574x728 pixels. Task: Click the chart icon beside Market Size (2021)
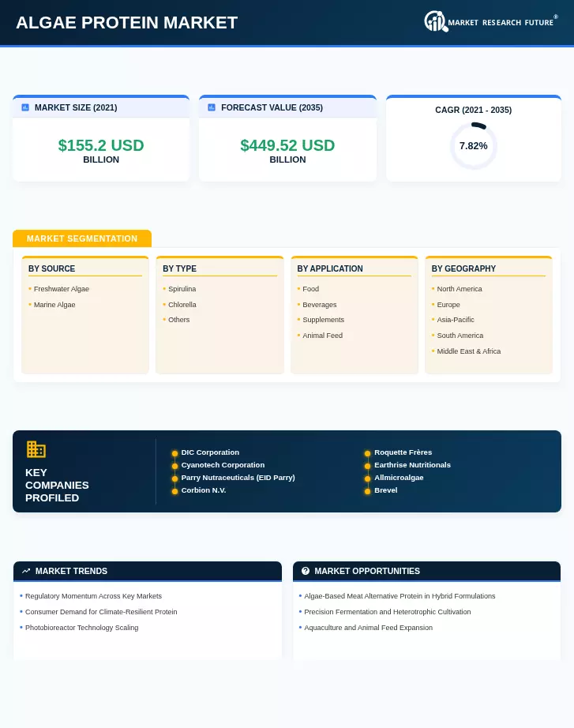[25, 107]
